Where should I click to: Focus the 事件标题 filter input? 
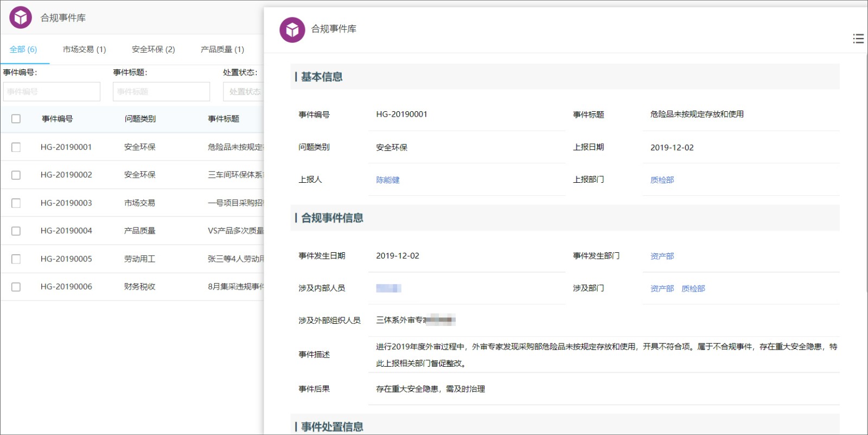[161, 92]
